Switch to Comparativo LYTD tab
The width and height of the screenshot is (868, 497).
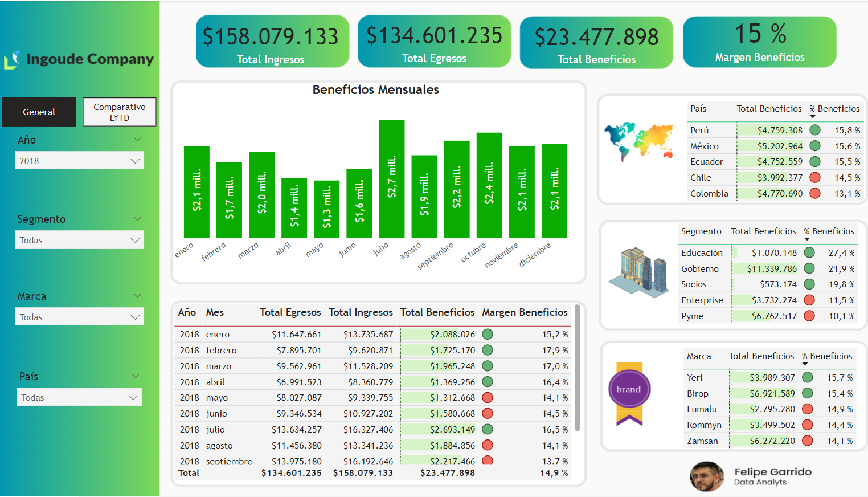point(120,112)
